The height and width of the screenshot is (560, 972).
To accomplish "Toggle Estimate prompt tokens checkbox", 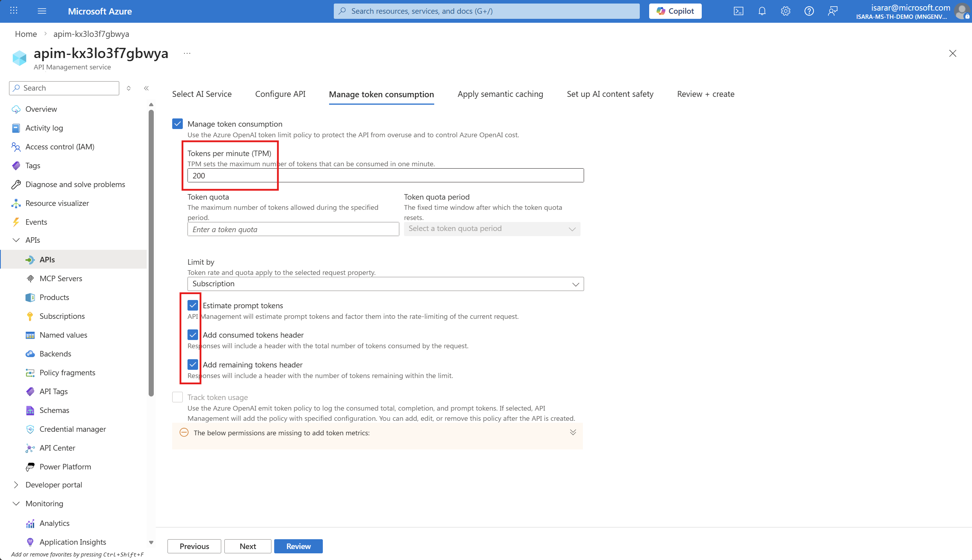I will [x=193, y=305].
